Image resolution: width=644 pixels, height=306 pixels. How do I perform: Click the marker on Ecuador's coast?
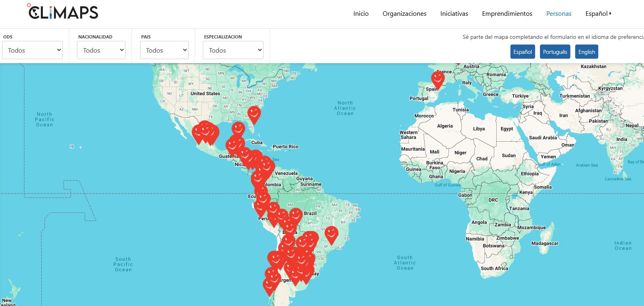(260, 208)
